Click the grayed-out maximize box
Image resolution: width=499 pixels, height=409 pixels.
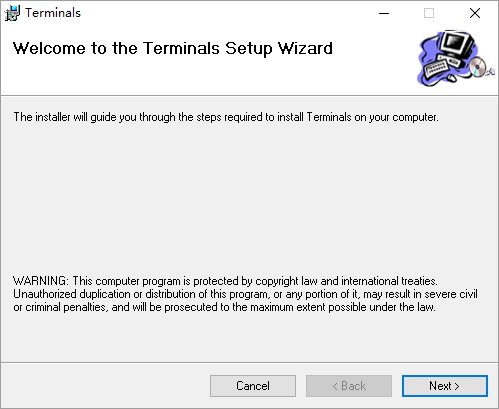point(429,13)
